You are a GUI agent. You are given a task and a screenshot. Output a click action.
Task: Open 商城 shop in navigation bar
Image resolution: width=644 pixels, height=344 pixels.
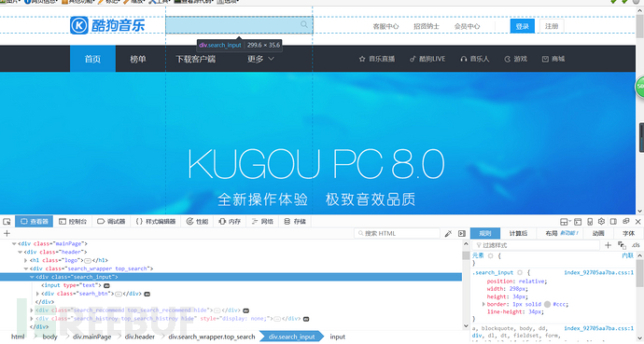tap(553, 59)
